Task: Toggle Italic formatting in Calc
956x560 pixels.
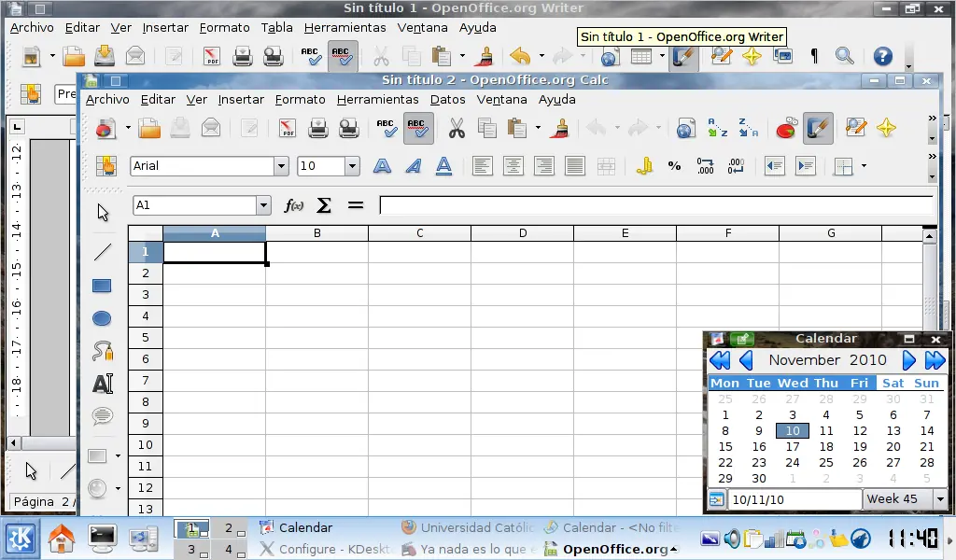Action: (414, 166)
